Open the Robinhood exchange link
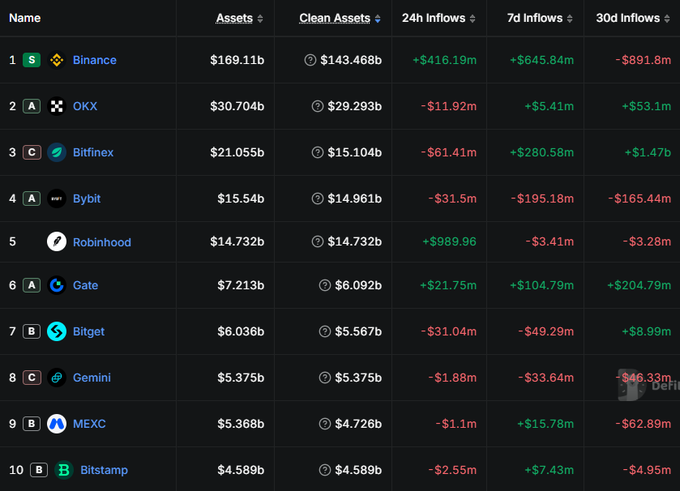The image size is (680, 491). (102, 242)
